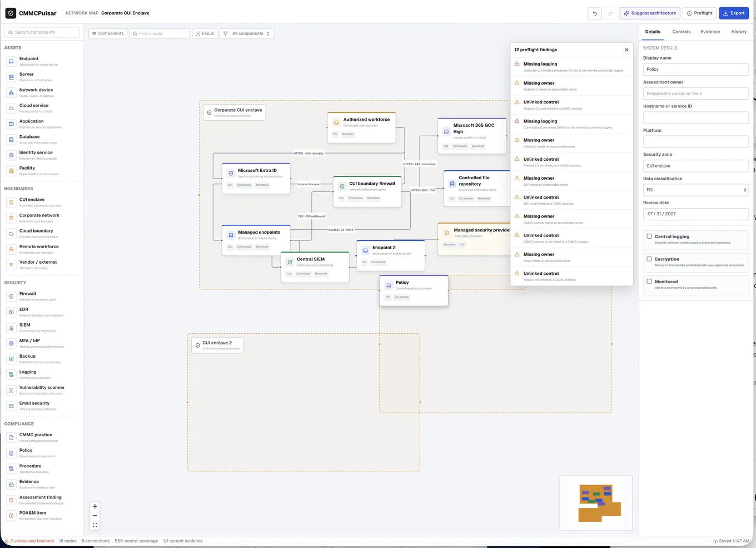Enable the Encryption checkbox
The image size is (756, 548).
coord(649,259)
